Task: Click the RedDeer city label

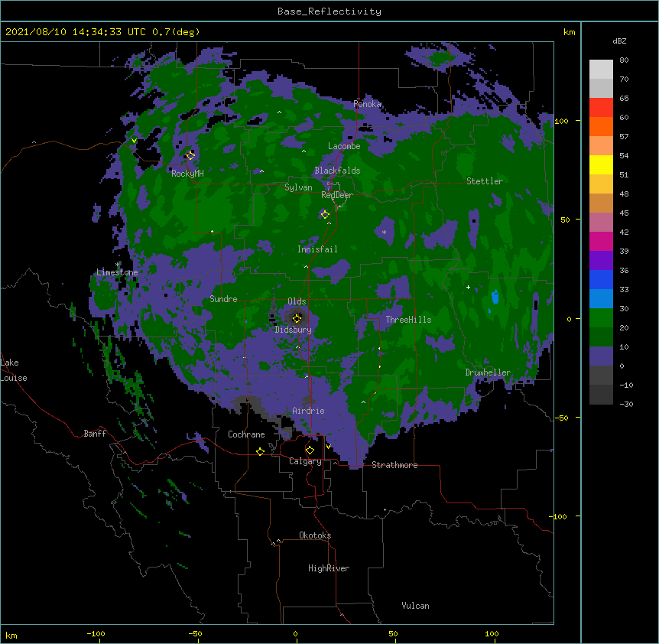Action: [x=336, y=195]
